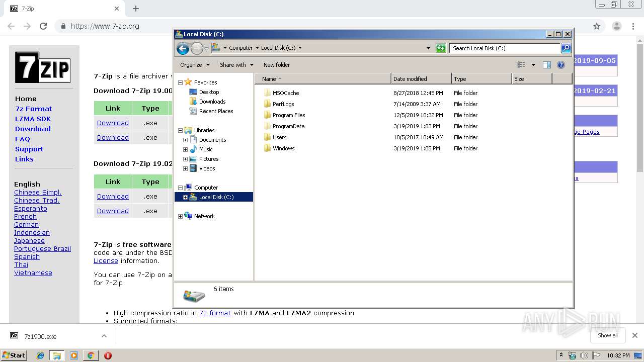Click the Change your view icon
The height and width of the screenshot is (362, 644).
[x=521, y=65]
